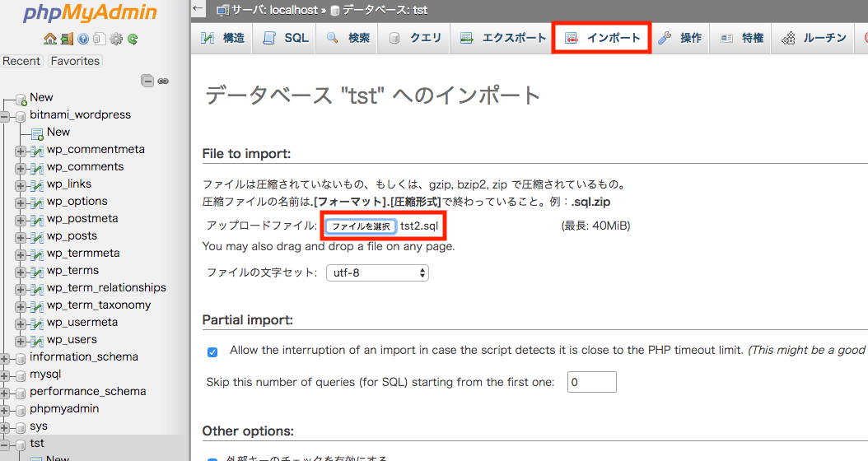Click the collapse all icon in navigation

coord(147,81)
